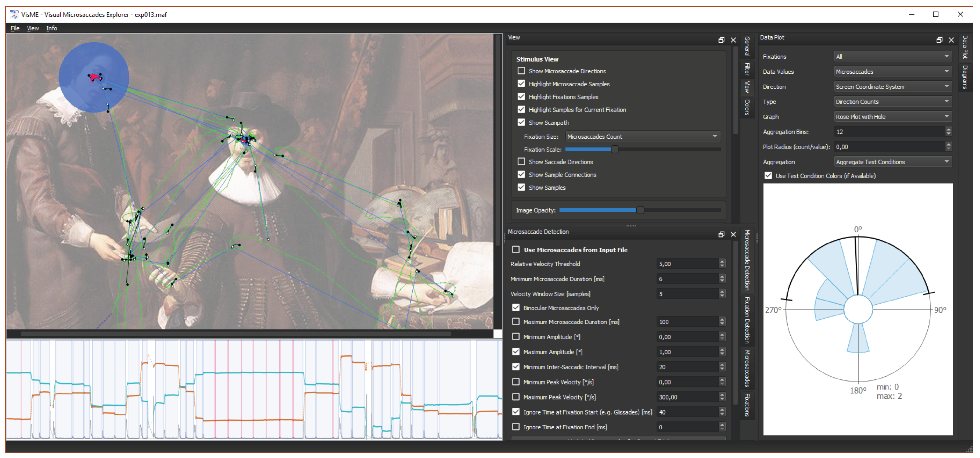The width and height of the screenshot is (980, 458).
Task: Enable Show Microsaccade Directions checkbox
Action: (521, 71)
